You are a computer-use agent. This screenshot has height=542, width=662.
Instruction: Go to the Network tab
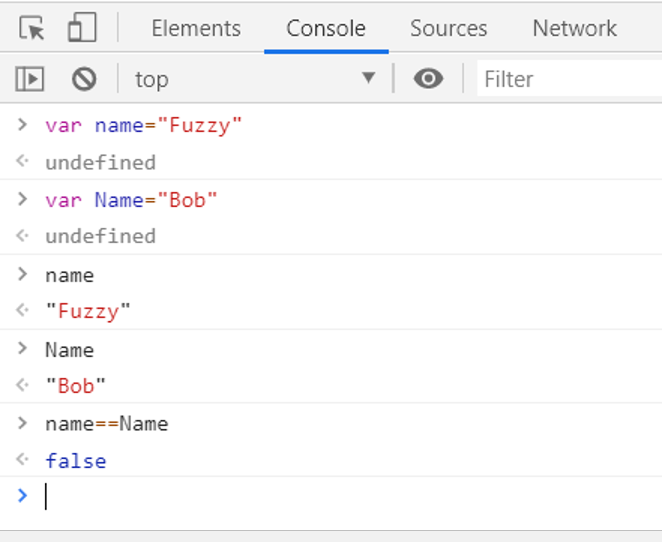coord(575,28)
